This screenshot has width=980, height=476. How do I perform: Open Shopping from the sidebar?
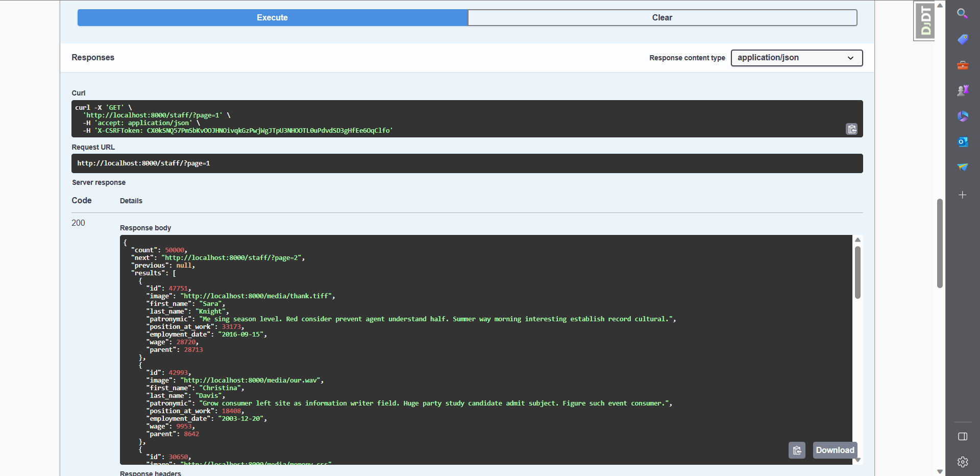point(963,39)
